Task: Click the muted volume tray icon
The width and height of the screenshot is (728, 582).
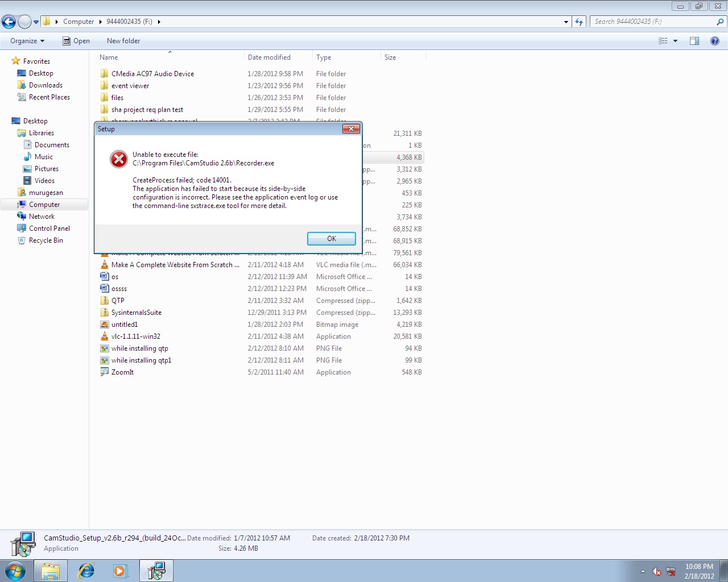Action: (x=657, y=571)
